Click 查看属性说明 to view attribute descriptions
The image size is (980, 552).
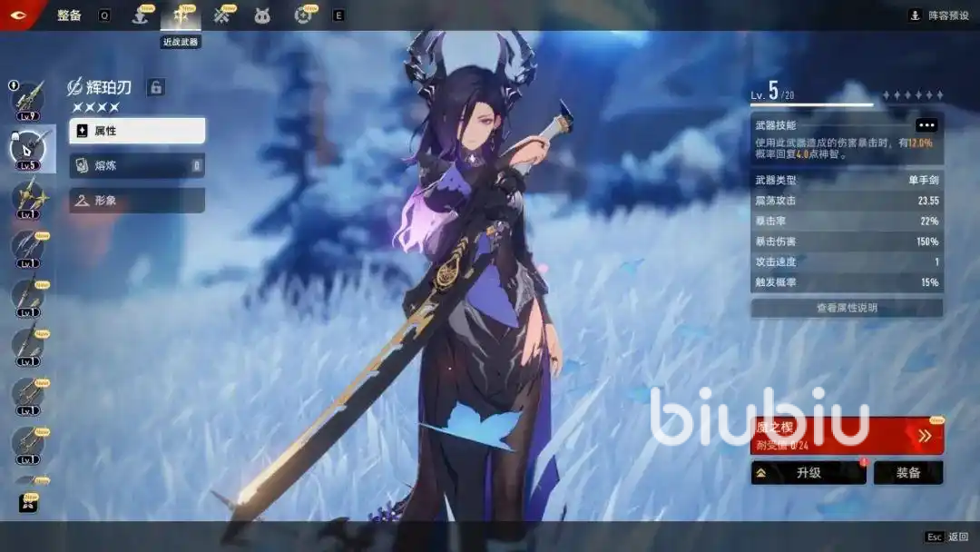(x=847, y=309)
